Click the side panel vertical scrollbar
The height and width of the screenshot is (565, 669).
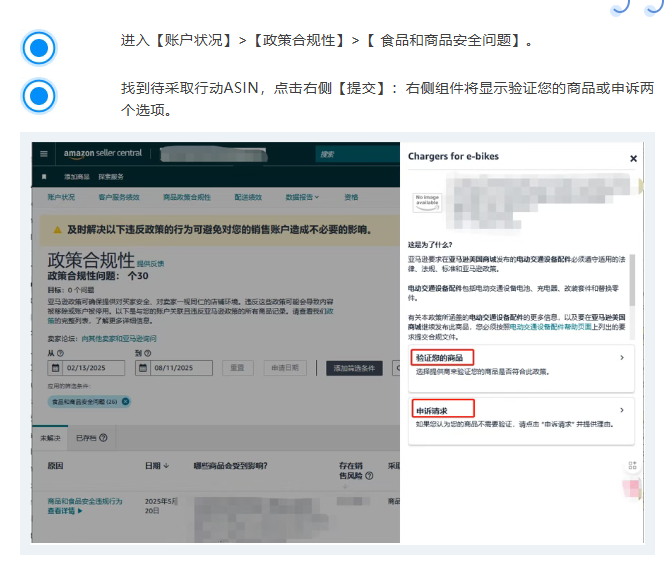(632, 280)
